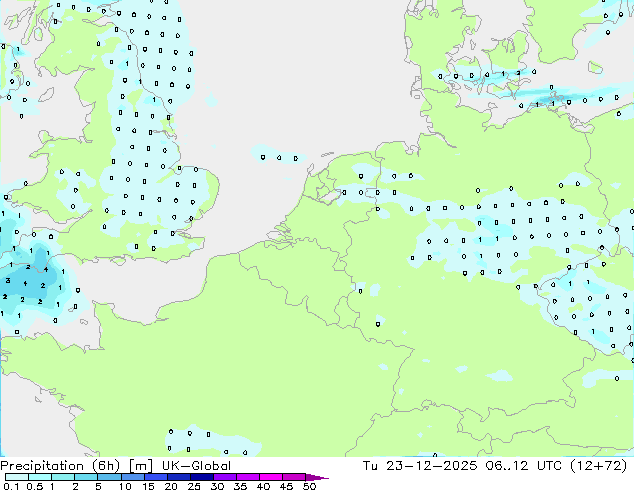Click the legend label '25'
Image resolution: width=634 pixels, height=490 pixels.
coord(194,486)
